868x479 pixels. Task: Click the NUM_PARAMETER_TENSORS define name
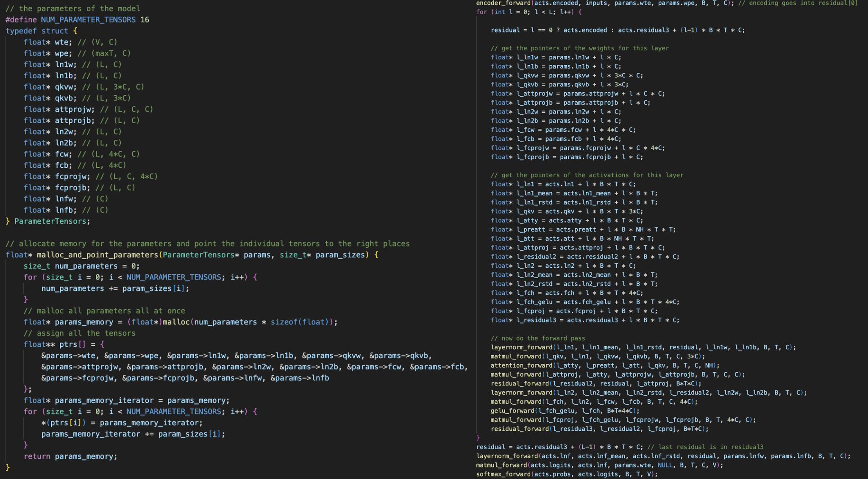click(x=88, y=20)
